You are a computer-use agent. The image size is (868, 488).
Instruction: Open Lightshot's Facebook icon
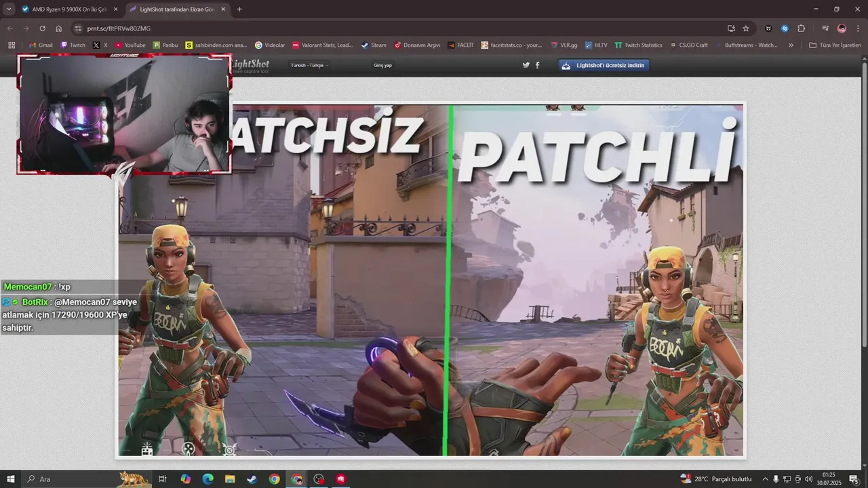pos(538,65)
